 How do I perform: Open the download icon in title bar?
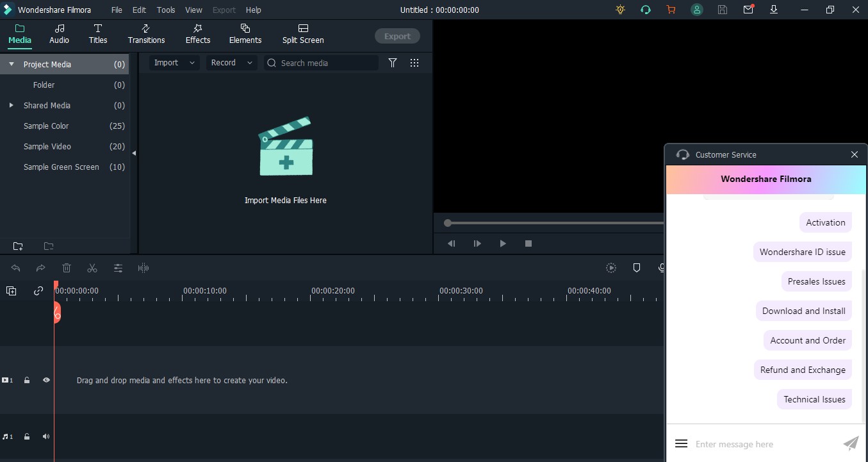774,10
